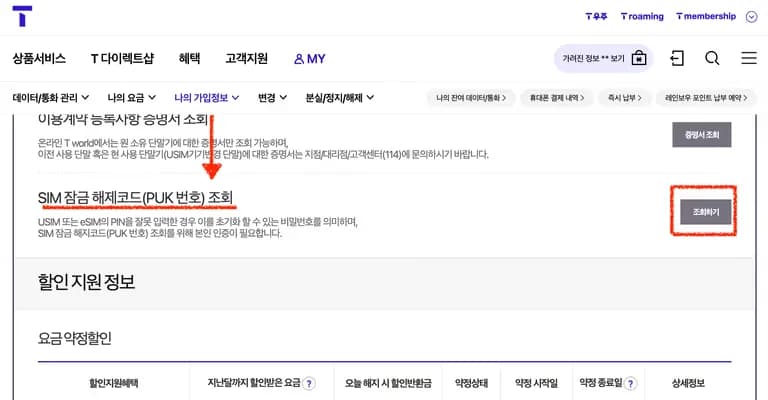Click the logout door icon
The height and width of the screenshot is (400, 768).
point(677,58)
